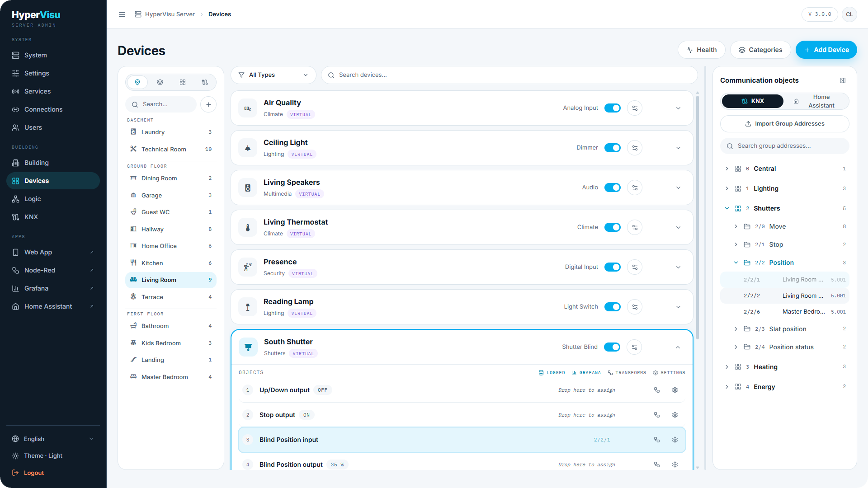Open the All Types filter dropdown
This screenshot has height=488, width=868.
(273, 75)
